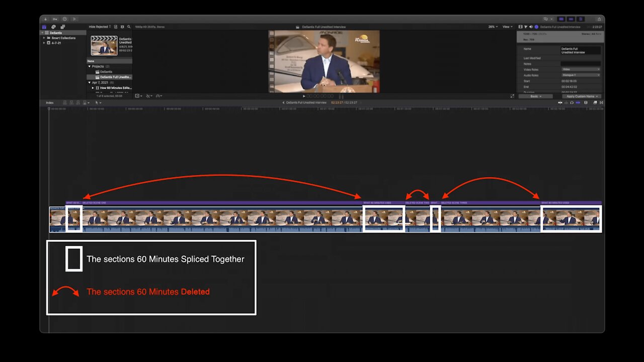Show the Video inspector film icon
The width and height of the screenshot is (644, 362).
tap(520, 27)
